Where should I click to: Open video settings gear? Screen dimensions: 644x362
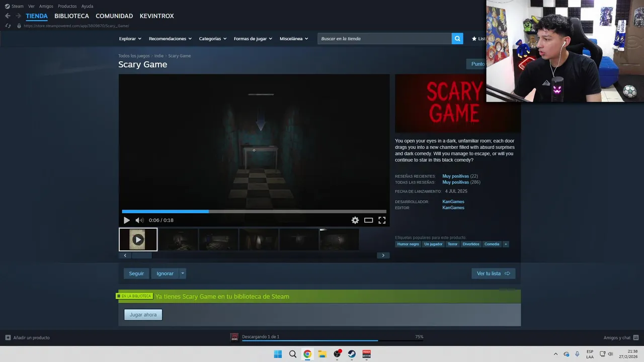(355, 220)
